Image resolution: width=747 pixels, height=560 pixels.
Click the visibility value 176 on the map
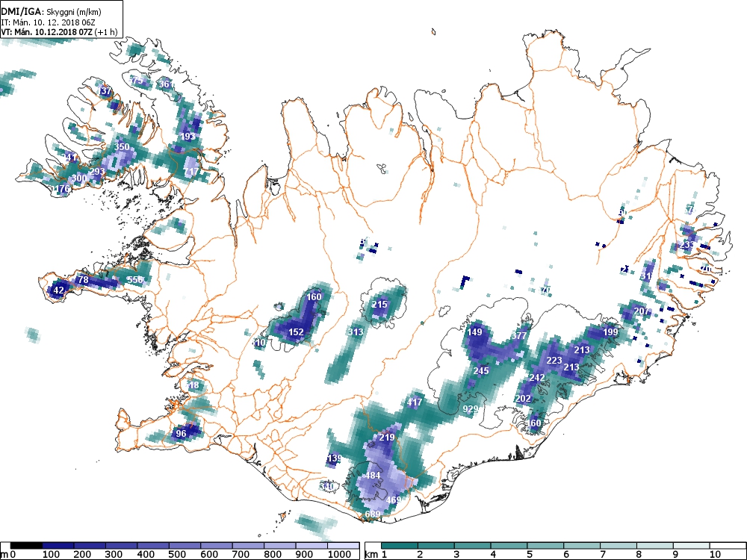[63, 189]
